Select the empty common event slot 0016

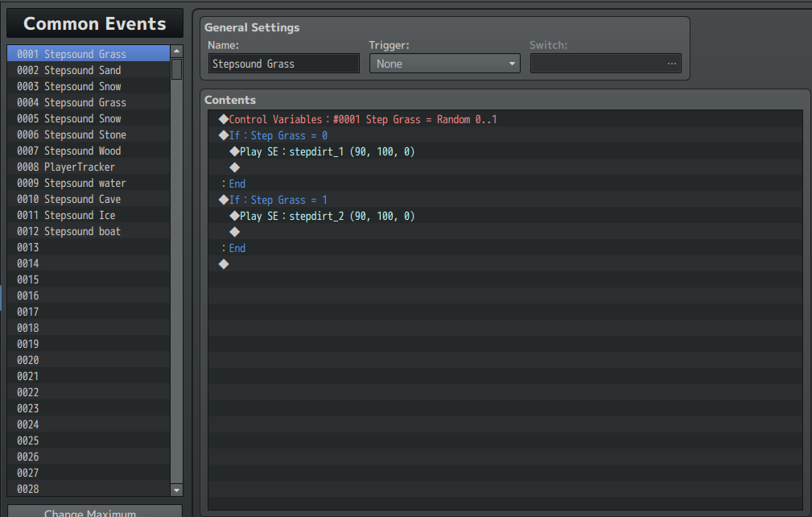point(28,296)
